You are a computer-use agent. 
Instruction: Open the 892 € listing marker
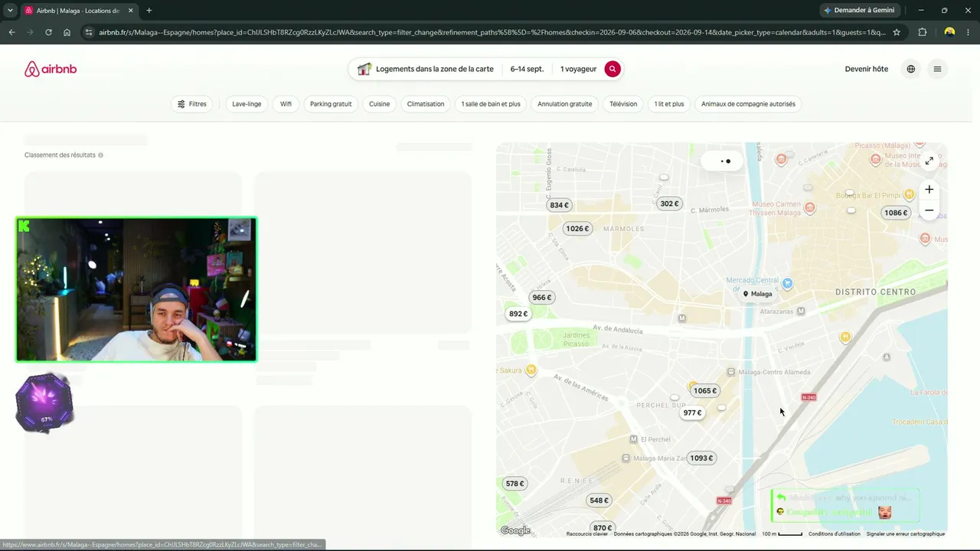click(x=518, y=314)
